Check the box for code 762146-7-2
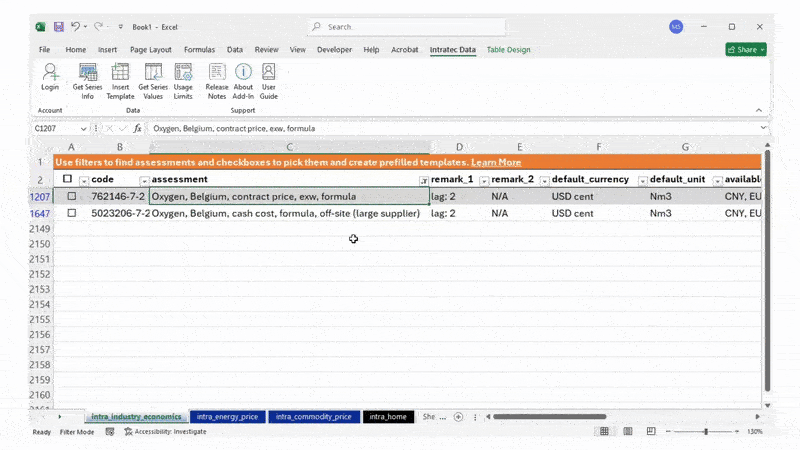This screenshot has height=450, width=800. point(71,196)
